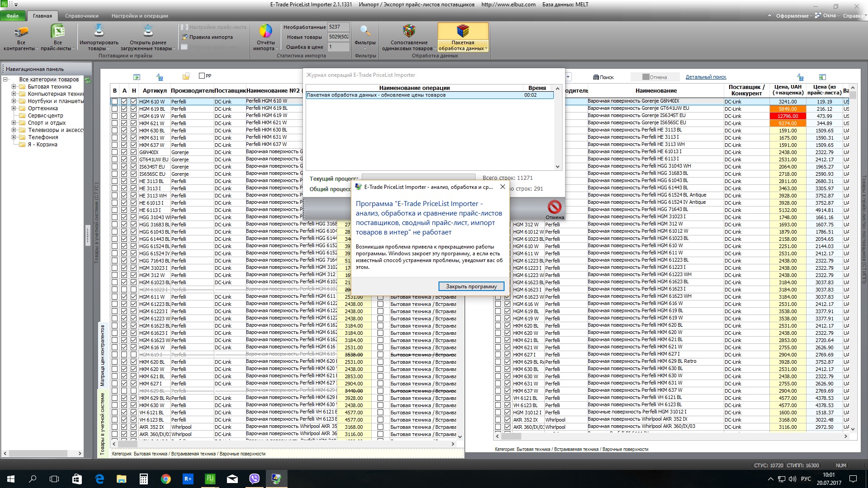The image size is (868, 488).
Task: Open the import rules item
Action: pos(208,37)
